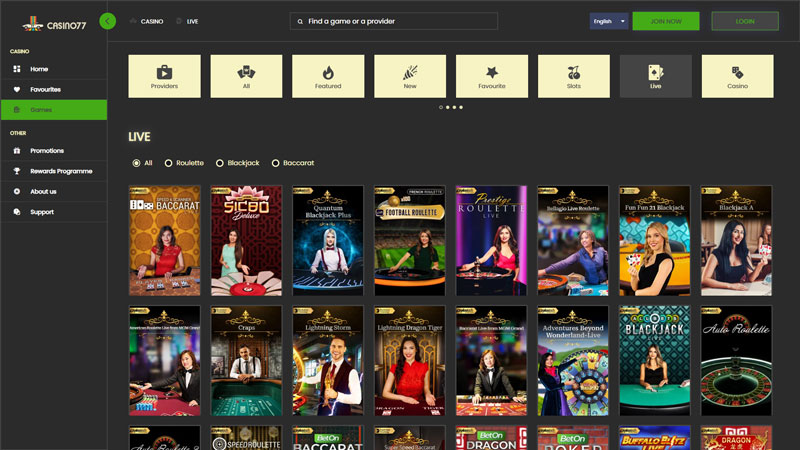Switch to the Live top nav tab
The image size is (800, 450).
187,21
